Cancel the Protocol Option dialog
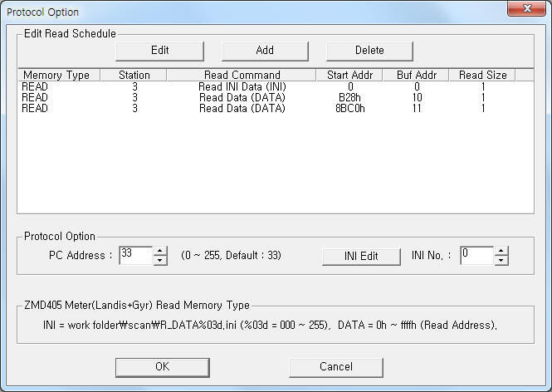 tap(335, 366)
